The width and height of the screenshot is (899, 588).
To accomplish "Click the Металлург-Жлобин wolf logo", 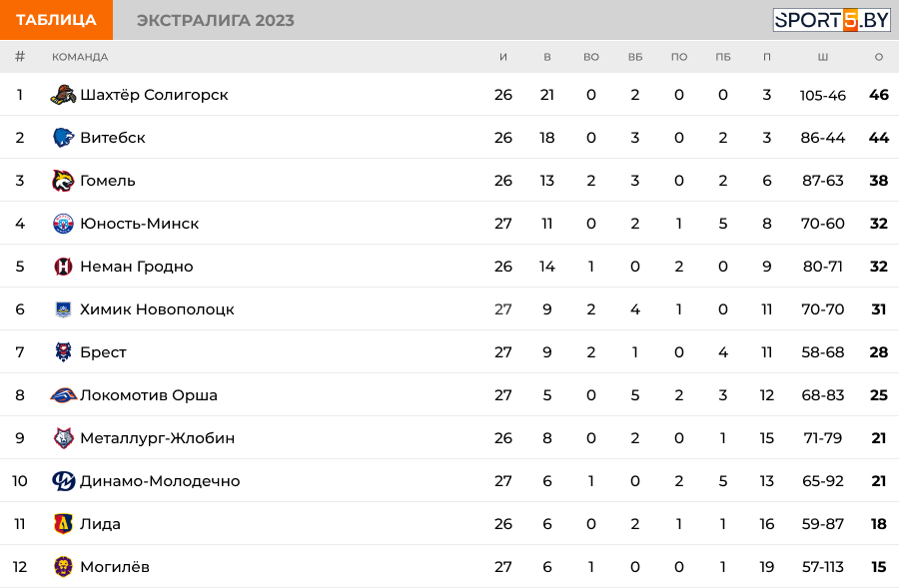I will coord(63,438).
